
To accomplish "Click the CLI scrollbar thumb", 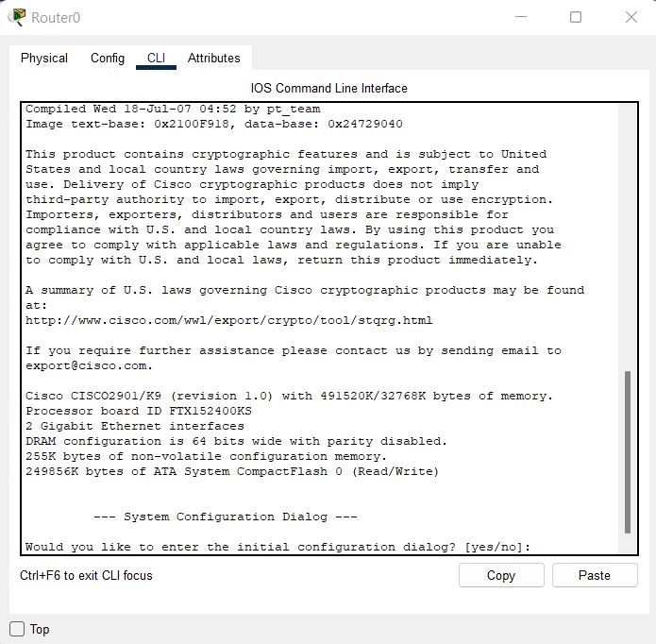I will point(628,451).
